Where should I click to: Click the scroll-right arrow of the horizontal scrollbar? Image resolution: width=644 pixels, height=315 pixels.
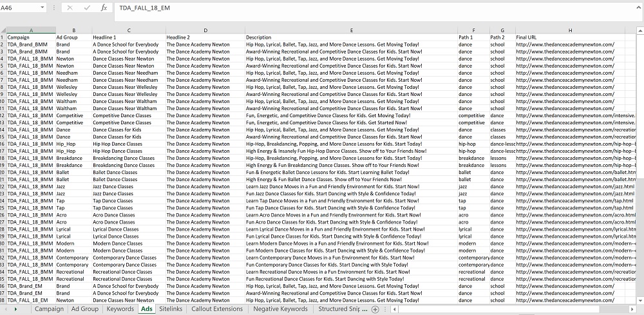(x=632, y=309)
